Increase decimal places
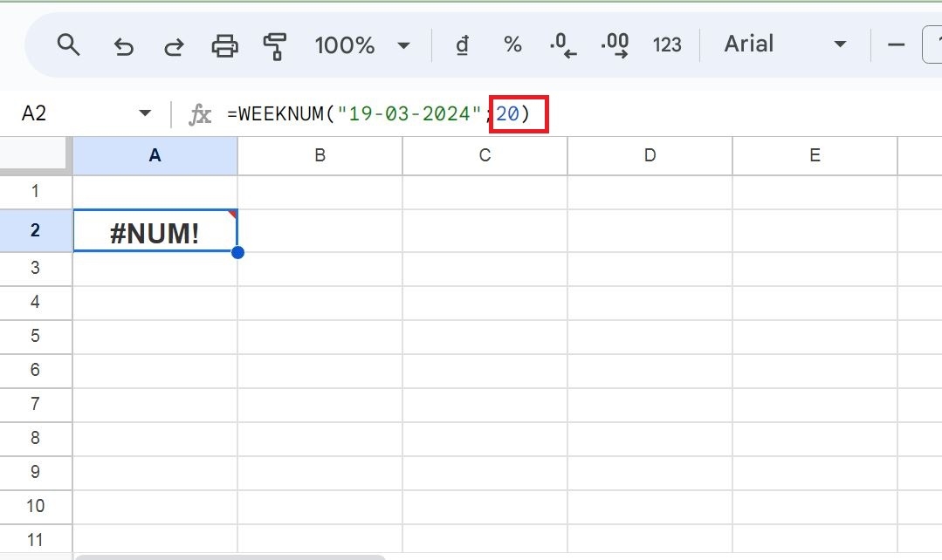Viewport: 942px width, 560px height. click(x=615, y=45)
